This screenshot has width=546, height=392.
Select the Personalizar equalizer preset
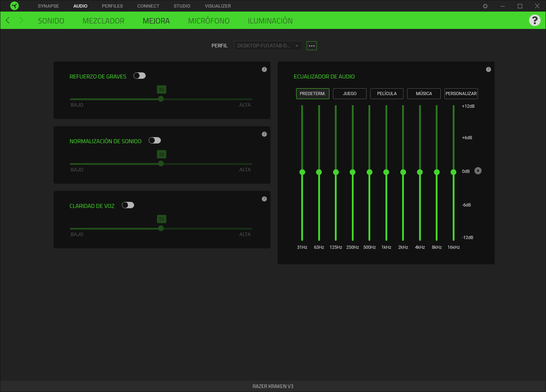coord(461,94)
